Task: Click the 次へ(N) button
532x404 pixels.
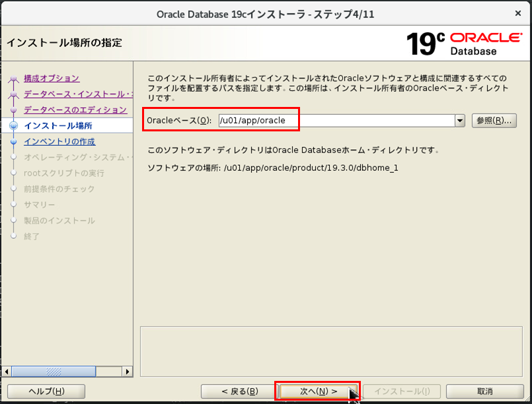Action: [318, 391]
